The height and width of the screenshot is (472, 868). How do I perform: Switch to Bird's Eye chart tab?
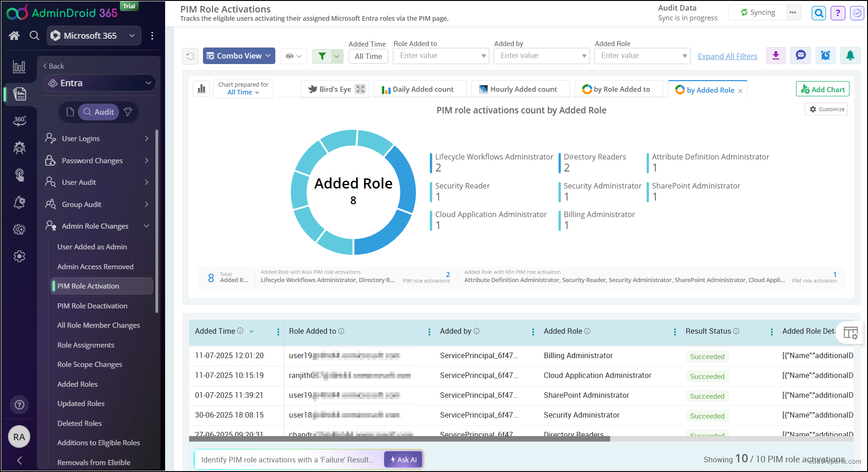[335, 89]
